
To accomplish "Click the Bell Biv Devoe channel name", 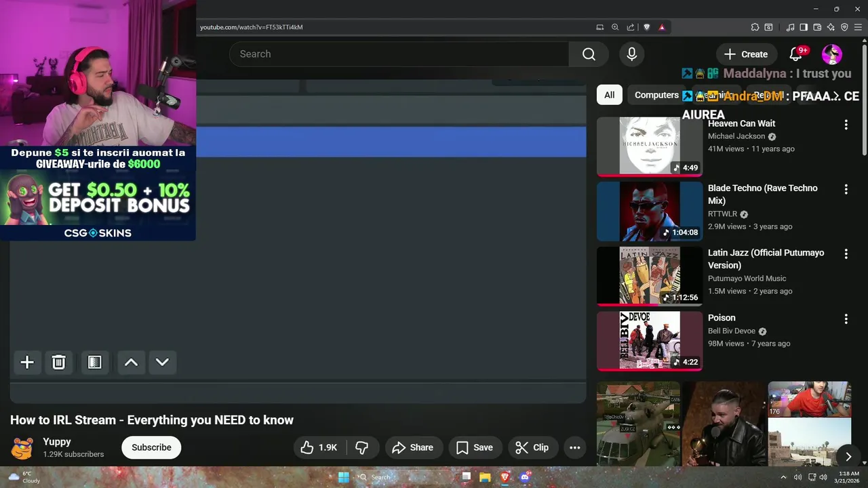I will tap(732, 331).
